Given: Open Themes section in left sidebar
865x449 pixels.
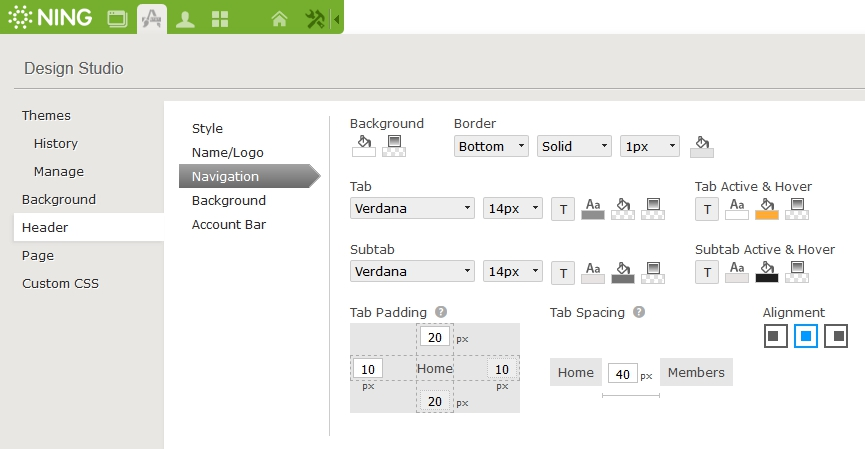Looking at the screenshot, I should point(46,115).
